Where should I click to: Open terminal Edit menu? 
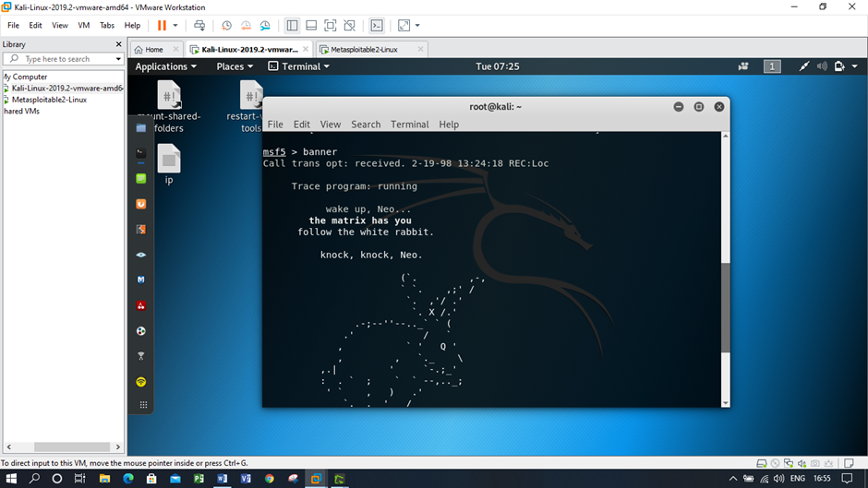coord(302,125)
